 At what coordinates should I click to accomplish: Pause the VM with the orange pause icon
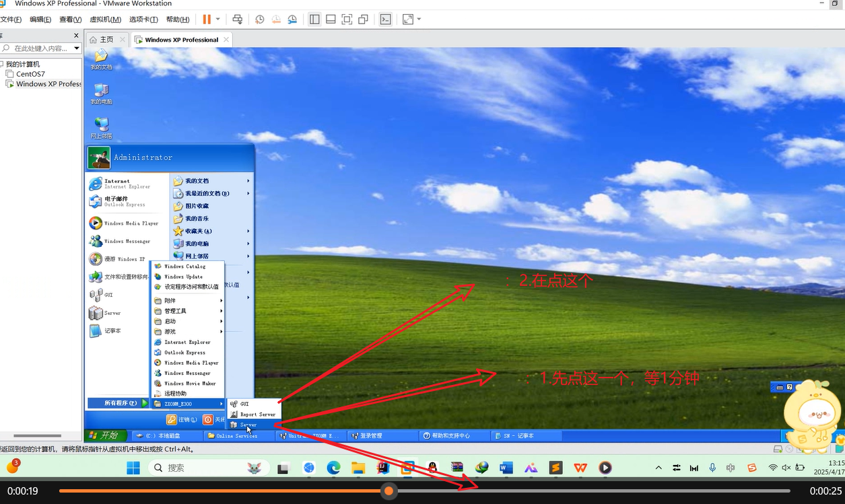point(207,20)
